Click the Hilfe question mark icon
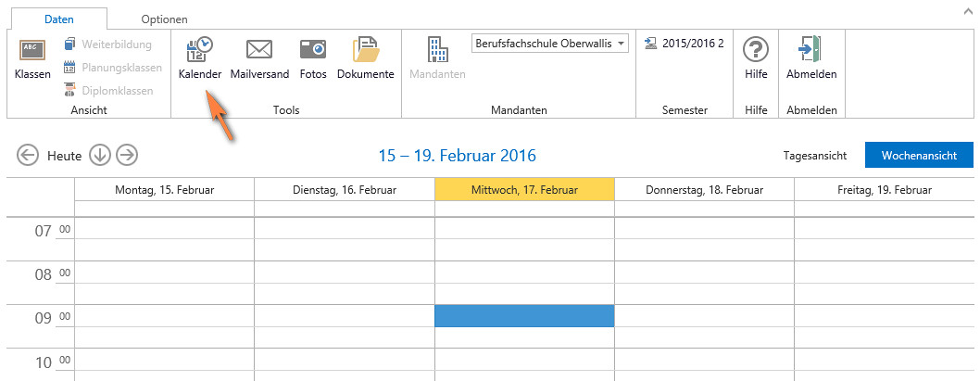This screenshot has height=381, width=980. tap(756, 50)
